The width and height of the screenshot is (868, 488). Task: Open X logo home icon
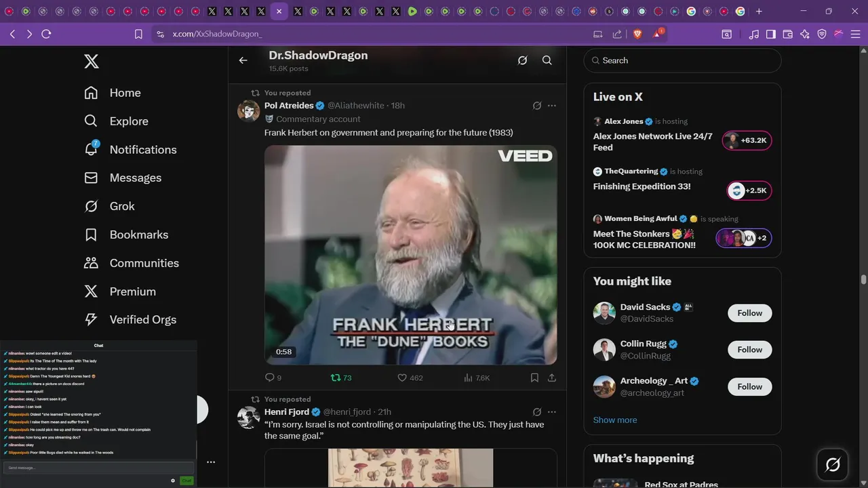point(92,62)
